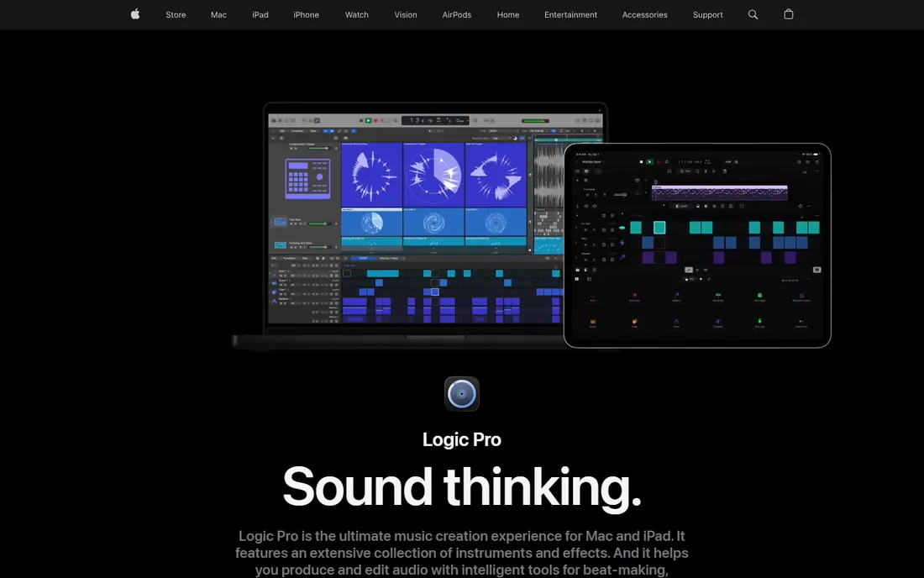Open the Support navigation link
Screen dimensions: 924x578
pyautogui.click(x=708, y=15)
